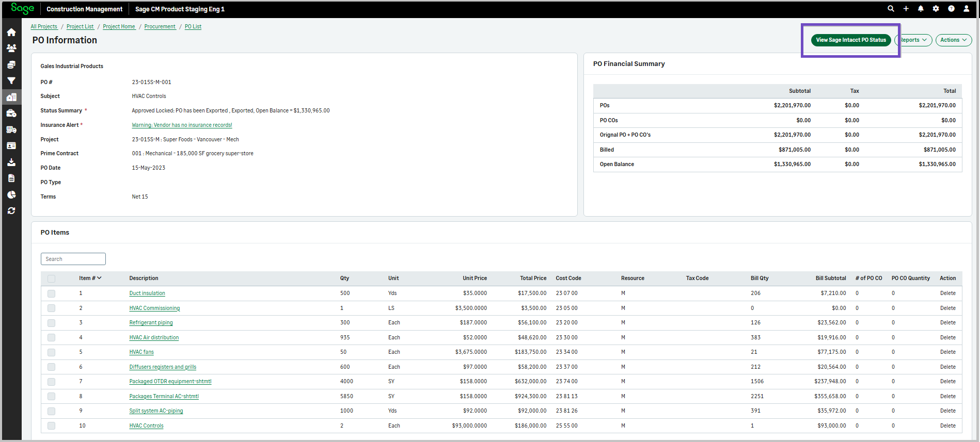Open the delivery truck sidebar icon
The width and height of the screenshot is (980, 442).
(11, 129)
